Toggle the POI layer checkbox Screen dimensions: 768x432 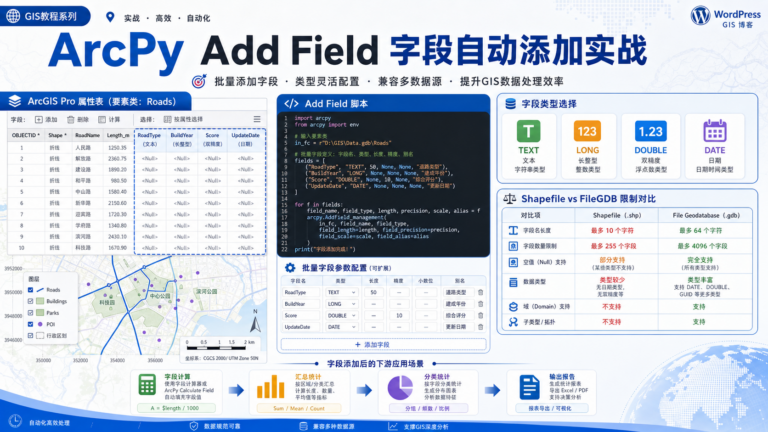click(31, 324)
